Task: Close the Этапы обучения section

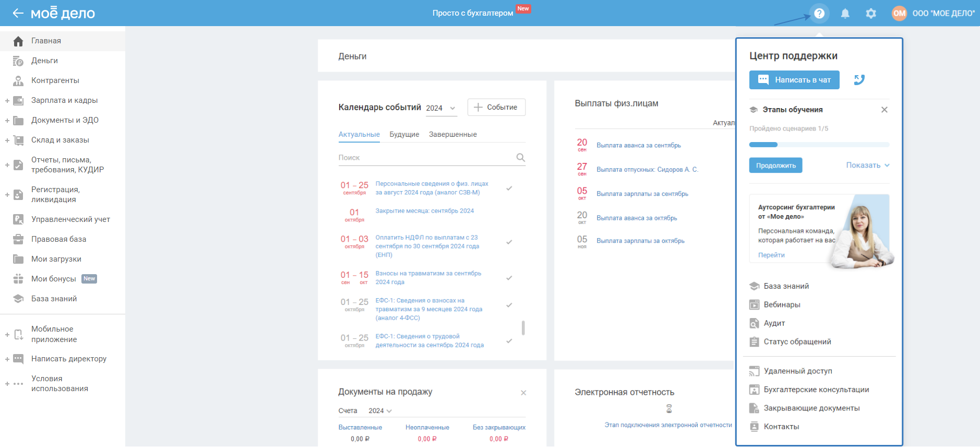Action: pyautogui.click(x=885, y=110)
